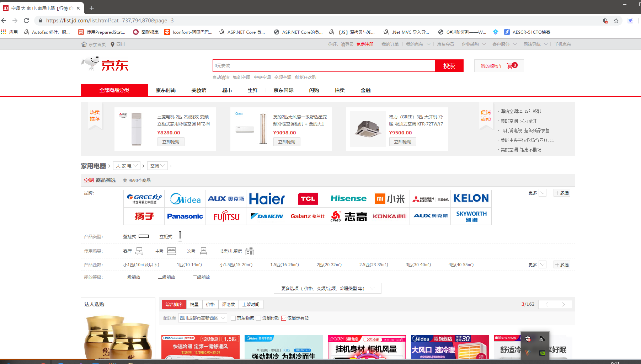The width and height of the screenshot is (641, 364).
Task: Expand 更多 in the 产品匹数 row
Action: pyautogui.click(x=537, y=265)
